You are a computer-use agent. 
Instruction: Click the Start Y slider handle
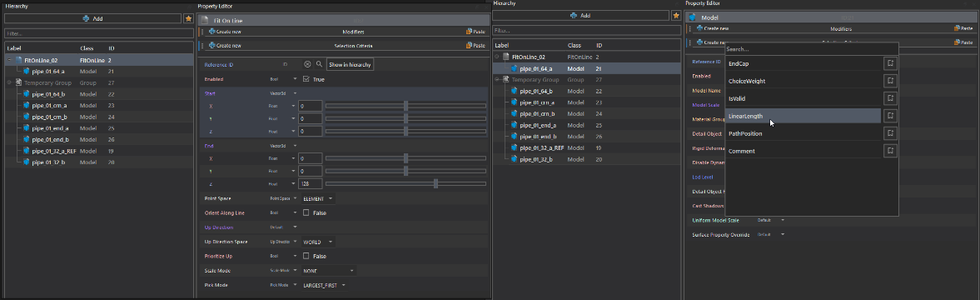click(406, 118)
